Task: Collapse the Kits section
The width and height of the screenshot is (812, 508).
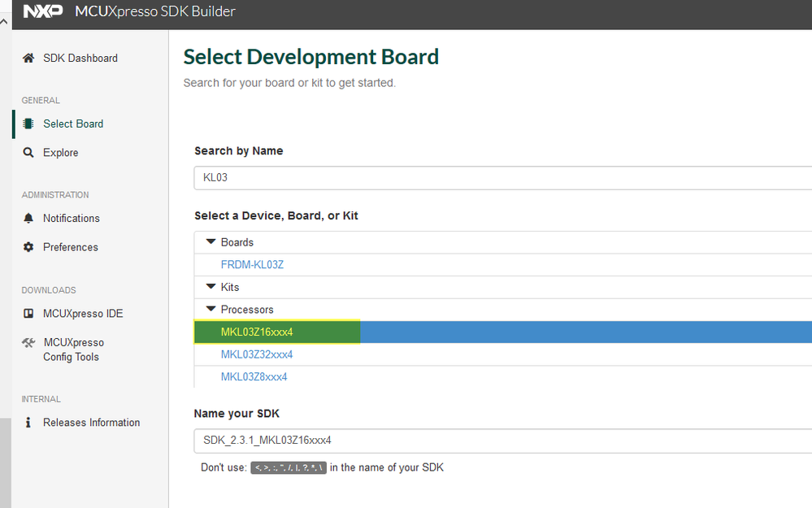Action: (211, 287)
